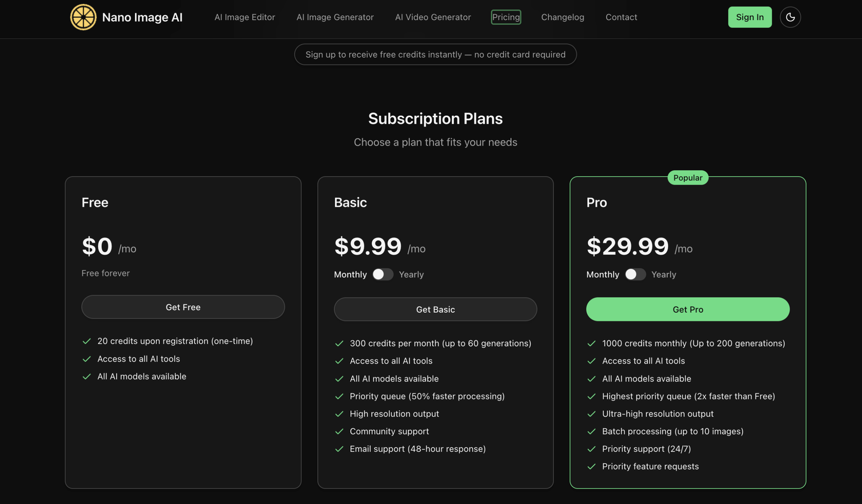Click the Popular badge on Pro plan
Image resolution: width=862 pixels, height=504 pixels.
tap(688, 178)
